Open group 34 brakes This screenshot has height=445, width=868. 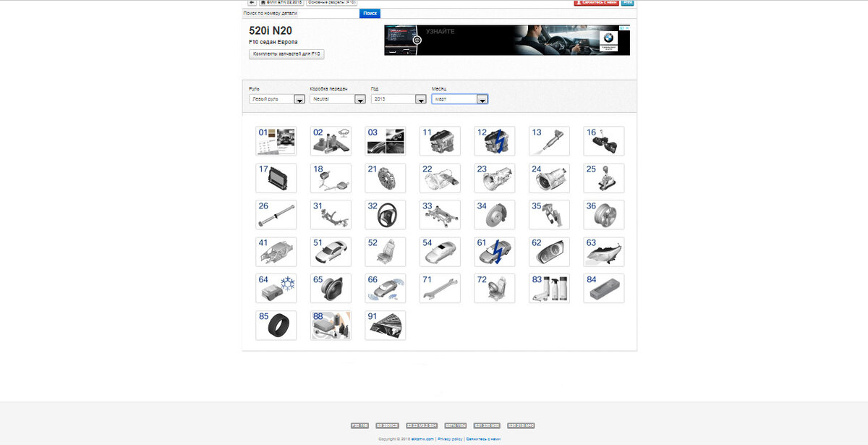[495, 215]
